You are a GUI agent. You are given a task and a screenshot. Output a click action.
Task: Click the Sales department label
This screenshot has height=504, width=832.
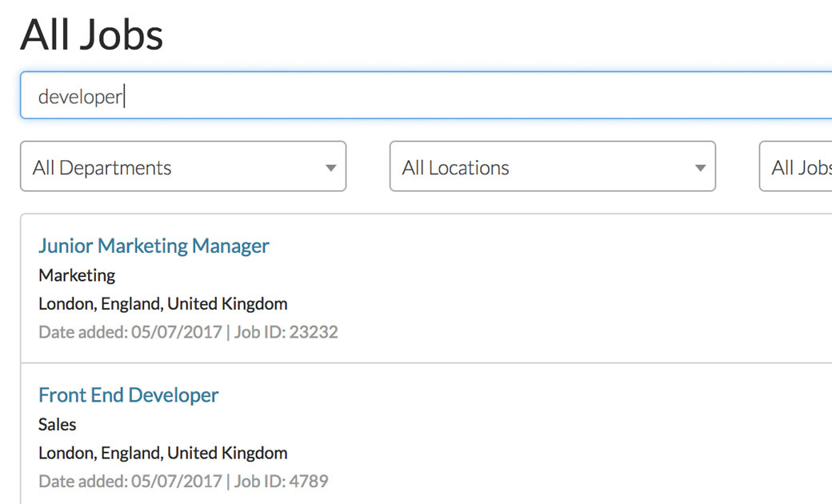click(x=58, y=424)
